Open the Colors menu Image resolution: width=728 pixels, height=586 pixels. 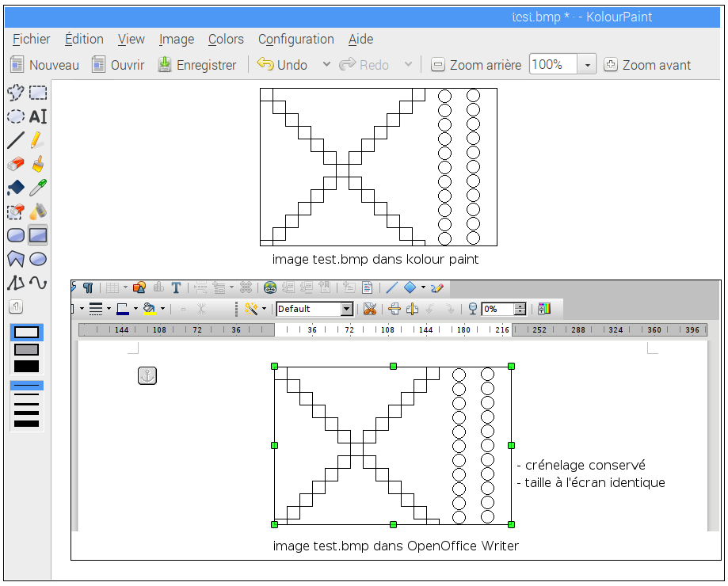coord(226,39)
